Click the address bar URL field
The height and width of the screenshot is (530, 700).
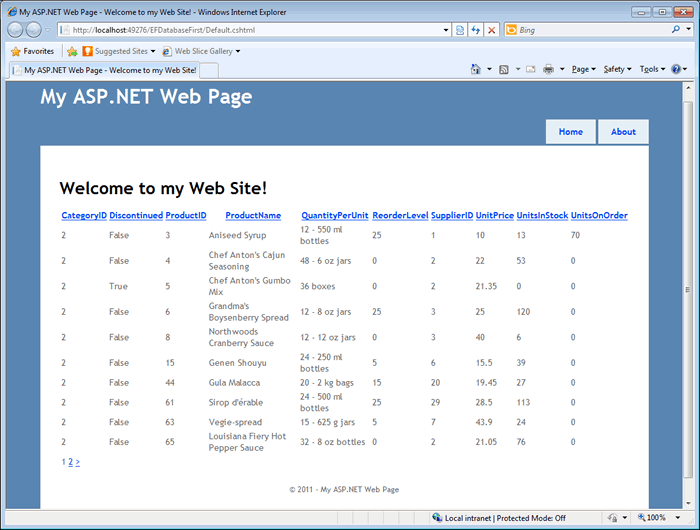[252, 30]
